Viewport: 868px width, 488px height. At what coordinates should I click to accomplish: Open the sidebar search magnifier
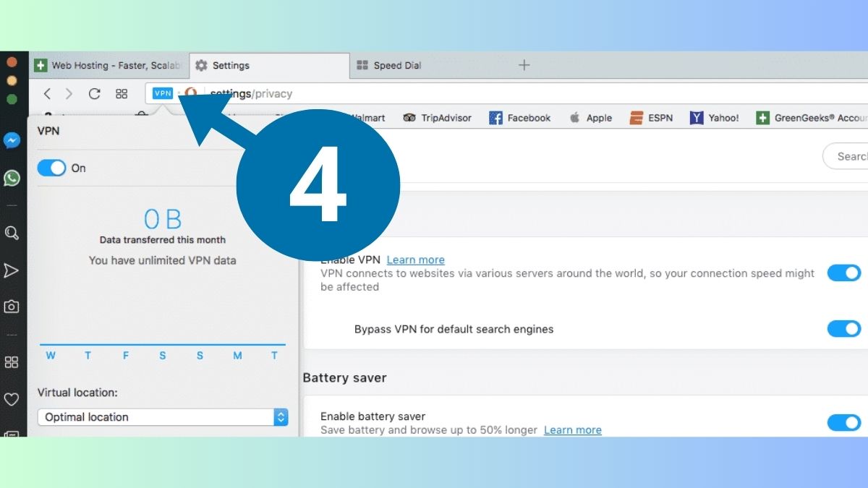click(x=12, y=233)
